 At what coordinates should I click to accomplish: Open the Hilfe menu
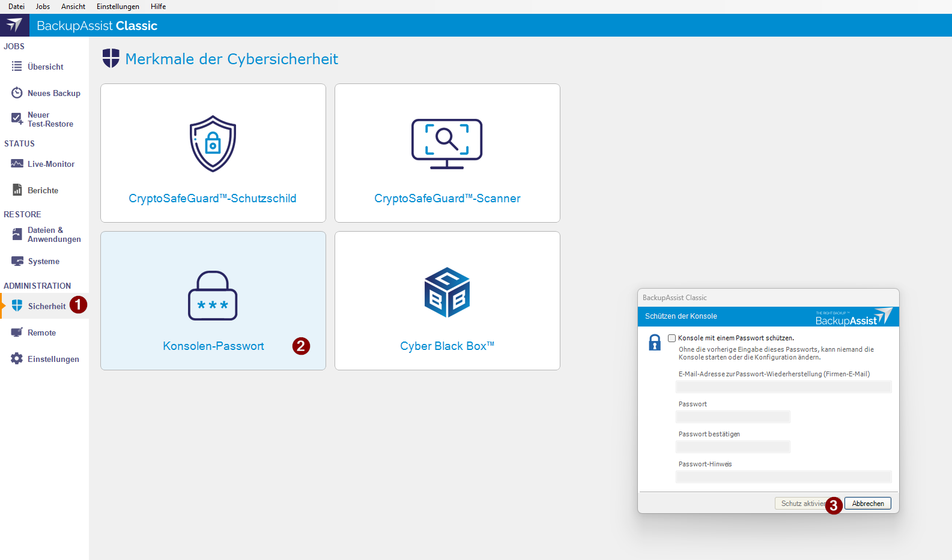[158, 7]
